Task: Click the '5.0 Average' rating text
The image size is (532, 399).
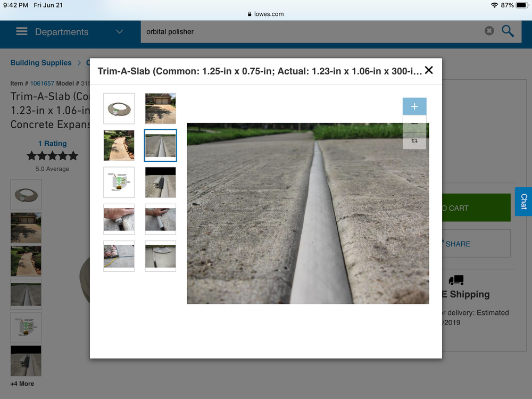Action: pyautogui.click(x=52, y=169)
